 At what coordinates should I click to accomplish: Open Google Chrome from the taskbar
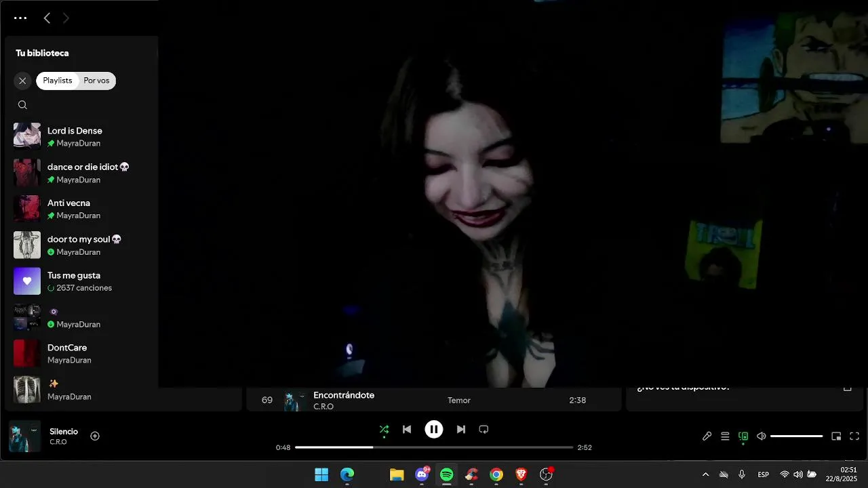[x=496, y=474]
